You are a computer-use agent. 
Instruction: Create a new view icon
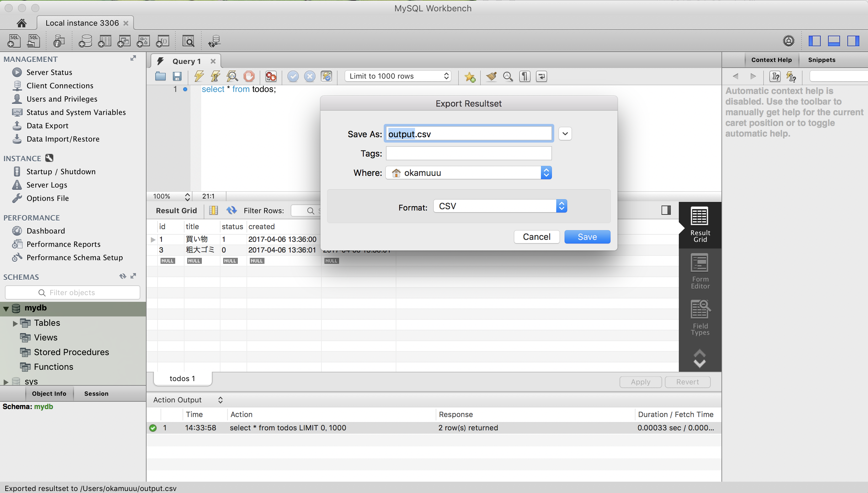(124, 41)
